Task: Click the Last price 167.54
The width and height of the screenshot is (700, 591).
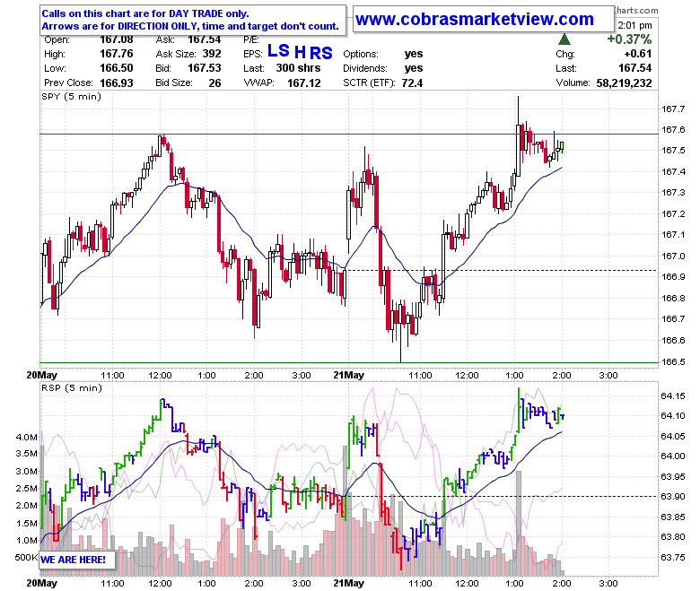Action: [x=634, y=68]
